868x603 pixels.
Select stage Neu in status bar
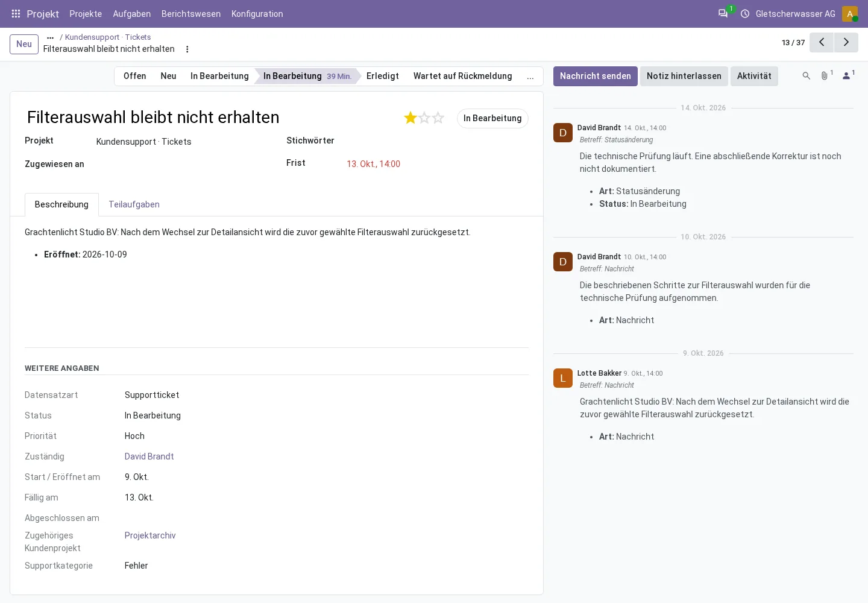pyautogui.click(x=169, y=76)
